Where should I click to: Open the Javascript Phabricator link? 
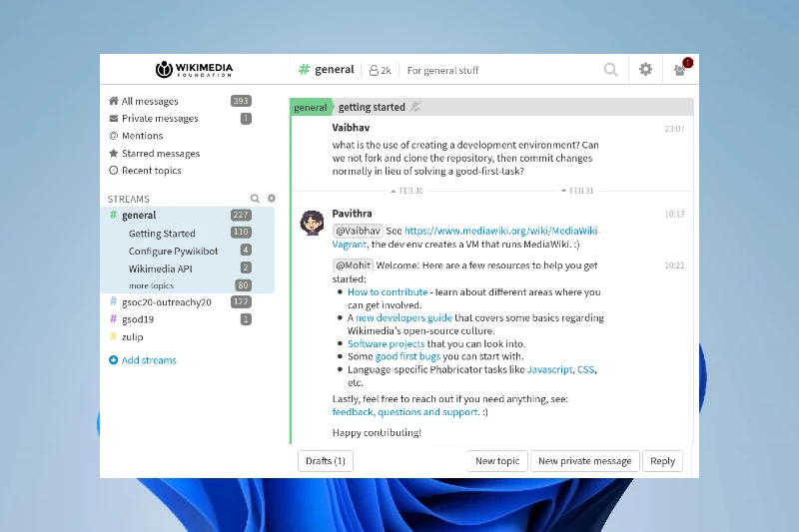(x=549, y=369)
